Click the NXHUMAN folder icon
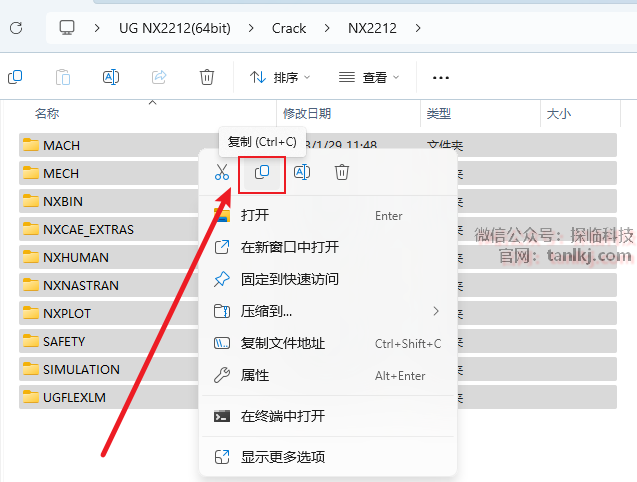 [31, 257]
